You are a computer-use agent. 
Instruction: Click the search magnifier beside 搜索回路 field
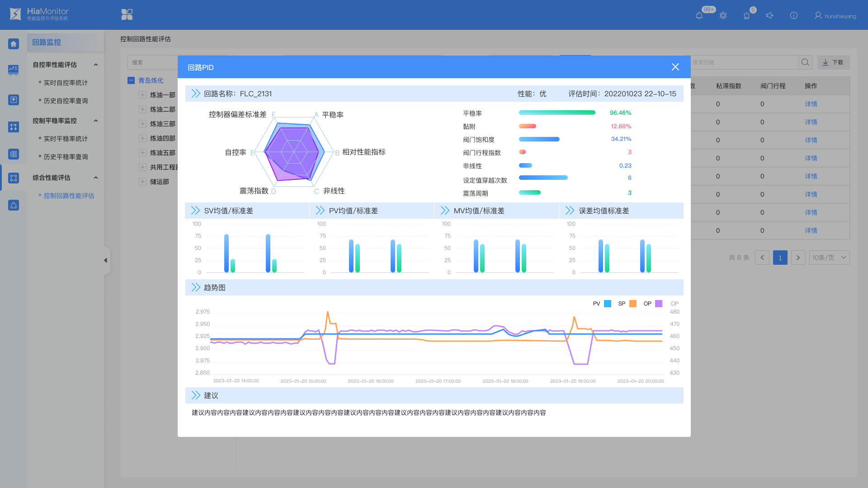pyautogui.click(x=805, y=62)
